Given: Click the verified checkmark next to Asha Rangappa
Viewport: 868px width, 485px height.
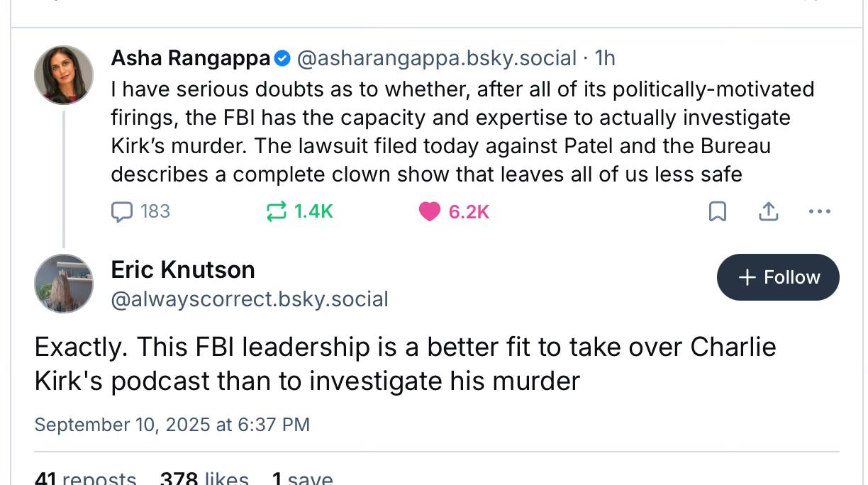Looking at the screenshot, I should [x=282, y=59].
